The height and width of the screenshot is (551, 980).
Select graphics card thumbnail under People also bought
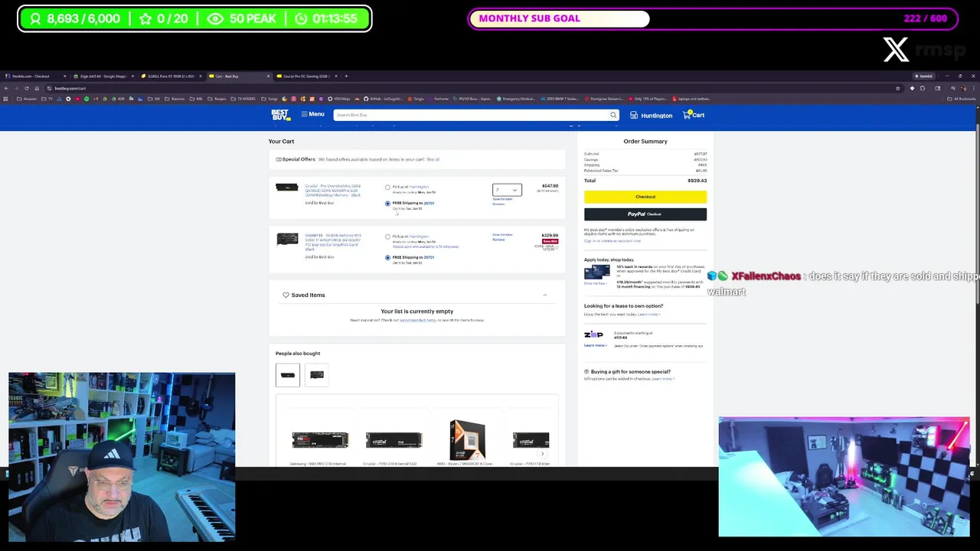tap(317, 375)
